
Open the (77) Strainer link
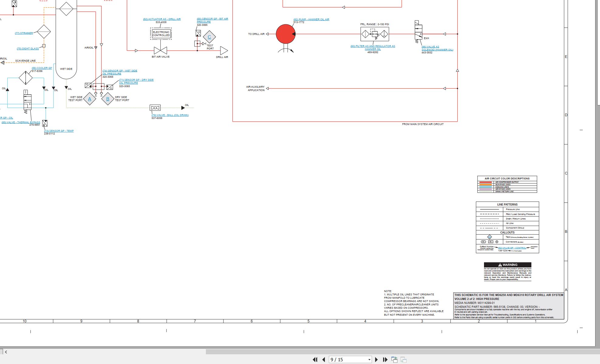point(24,33)
